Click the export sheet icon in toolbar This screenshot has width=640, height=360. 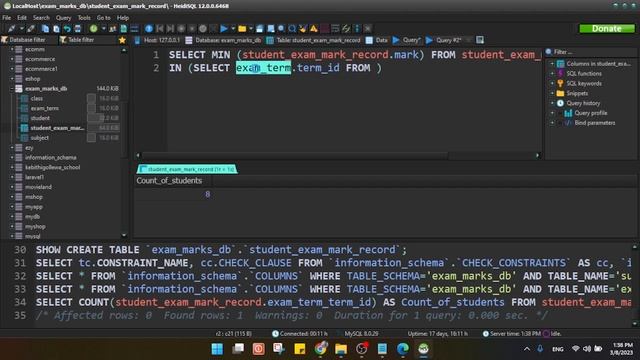(124, 29)
